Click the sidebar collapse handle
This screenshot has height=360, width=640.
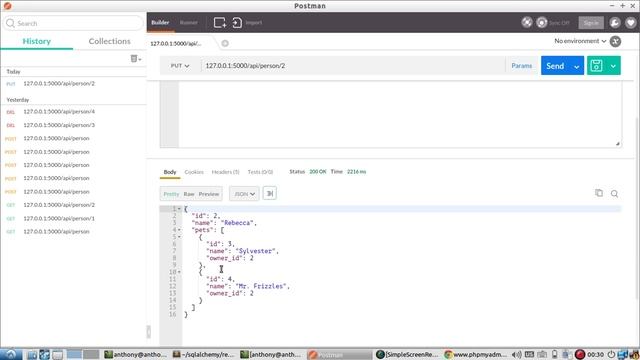[149, 332]
